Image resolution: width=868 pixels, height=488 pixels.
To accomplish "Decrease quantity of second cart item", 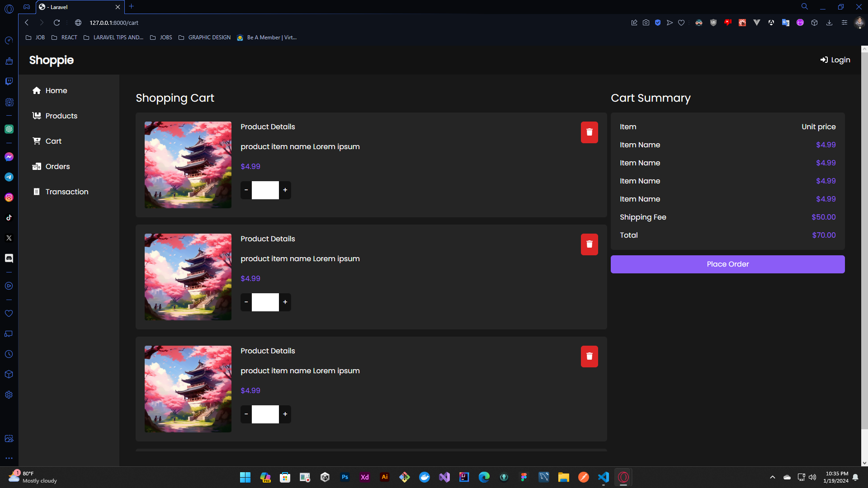I will [246, 302].
